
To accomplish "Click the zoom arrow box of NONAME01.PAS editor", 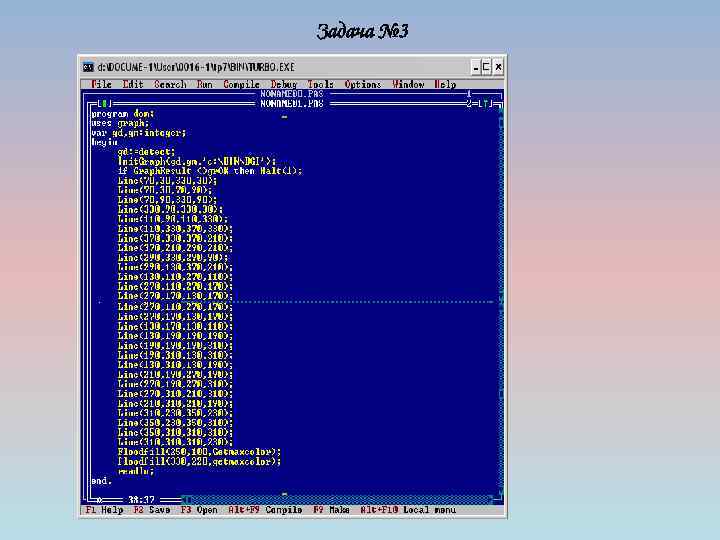I will coord(485,104).
